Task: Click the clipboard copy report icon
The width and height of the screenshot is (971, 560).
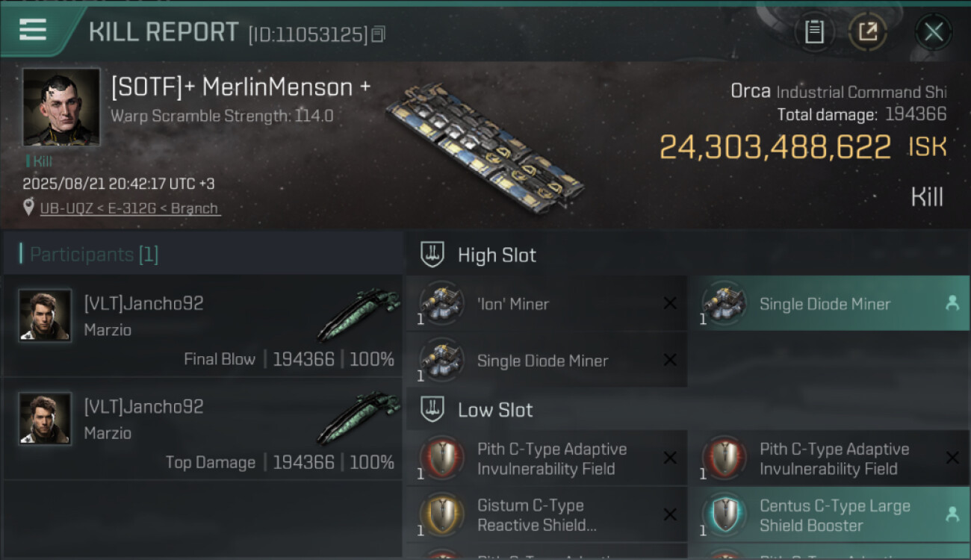Action: (814, 31)
